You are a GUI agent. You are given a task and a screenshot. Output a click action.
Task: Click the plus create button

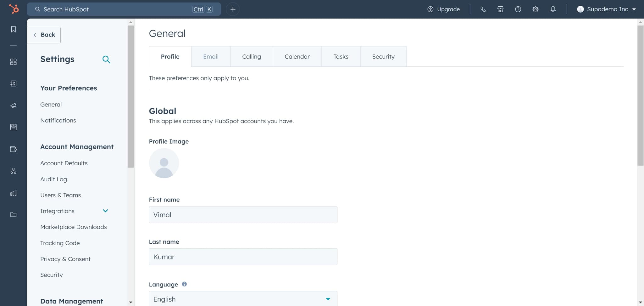tap(233, 9)
